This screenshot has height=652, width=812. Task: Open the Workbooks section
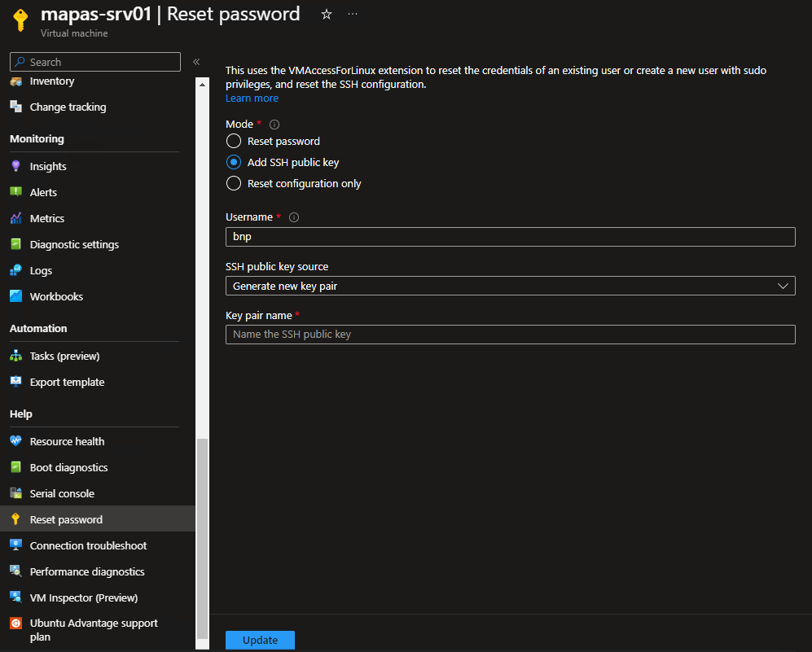click(56, 295)
